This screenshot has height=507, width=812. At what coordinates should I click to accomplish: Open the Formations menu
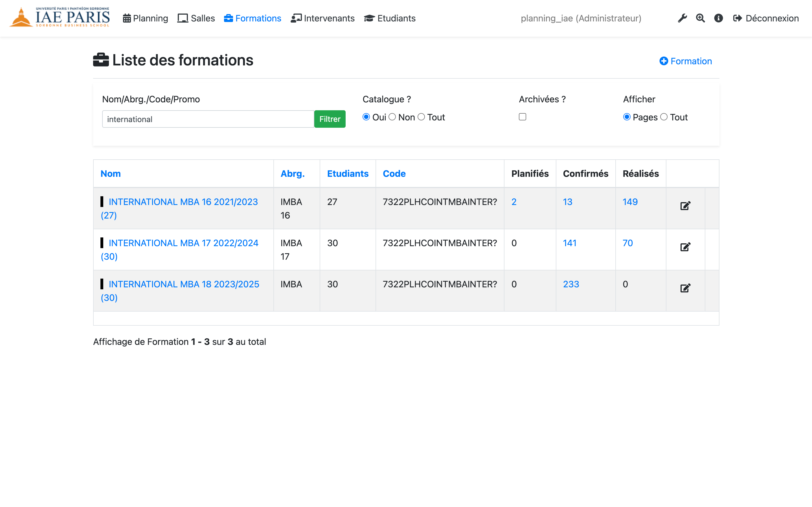click(253, 18)
